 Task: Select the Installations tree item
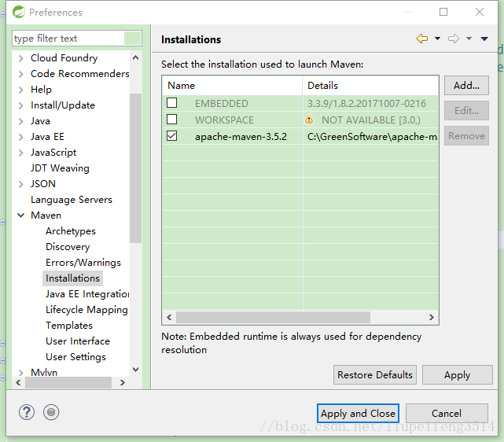[72, 278]
